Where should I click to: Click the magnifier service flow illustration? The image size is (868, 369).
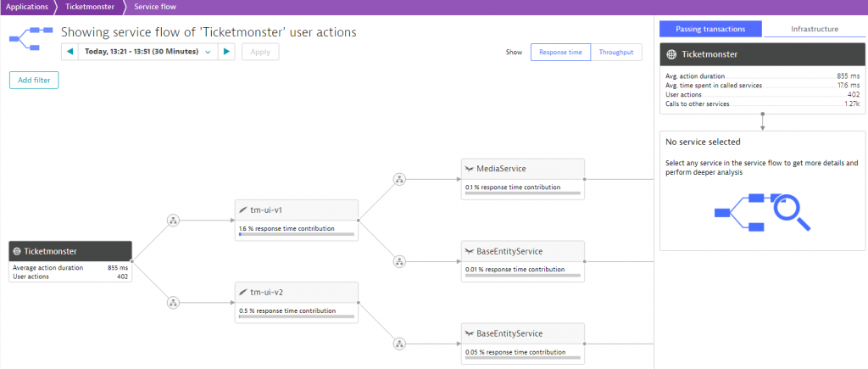[x=762, y=210]
